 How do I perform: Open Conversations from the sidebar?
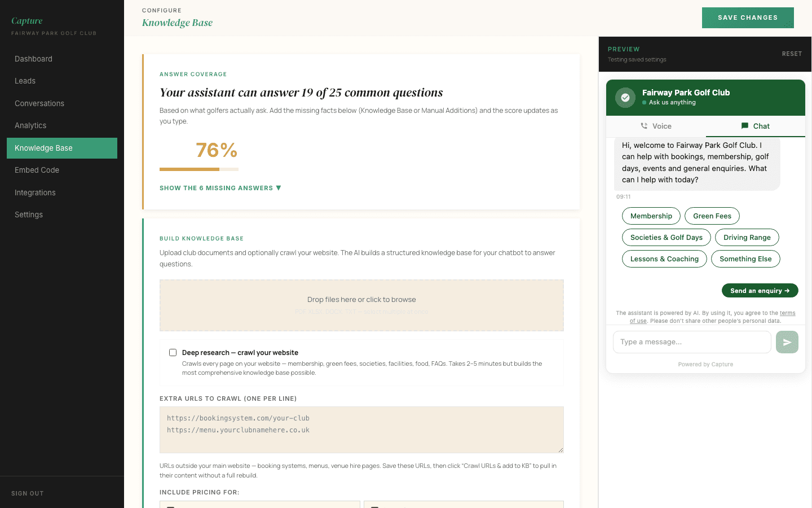pyautogui.click(x=62, y=103)
